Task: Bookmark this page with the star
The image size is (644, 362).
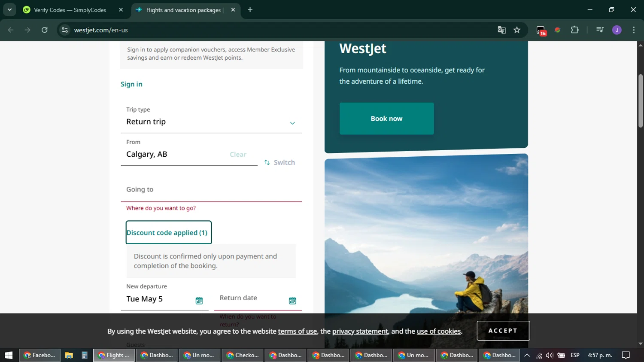Action: (x=517, y=30)
